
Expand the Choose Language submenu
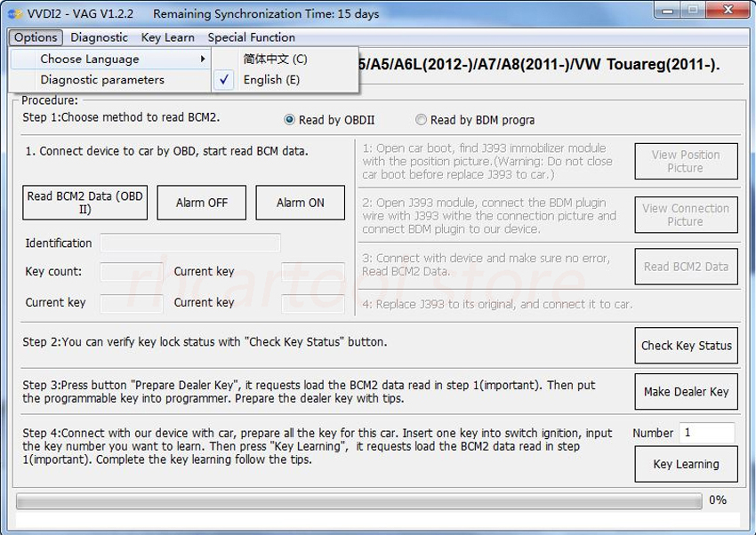(110, 60)
